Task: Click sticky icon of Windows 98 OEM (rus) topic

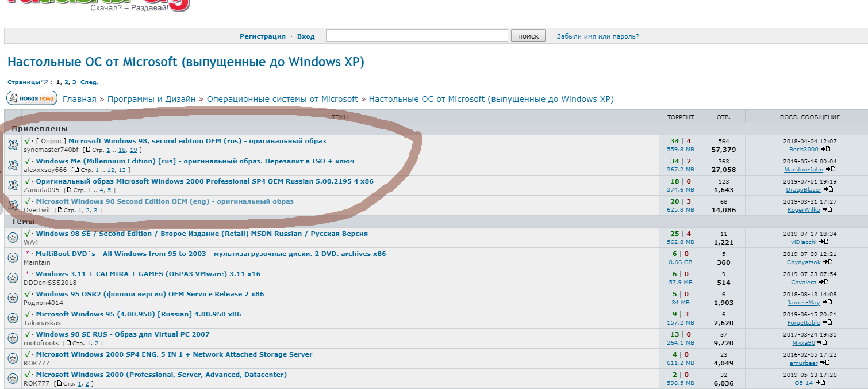Action: point(13,145)
